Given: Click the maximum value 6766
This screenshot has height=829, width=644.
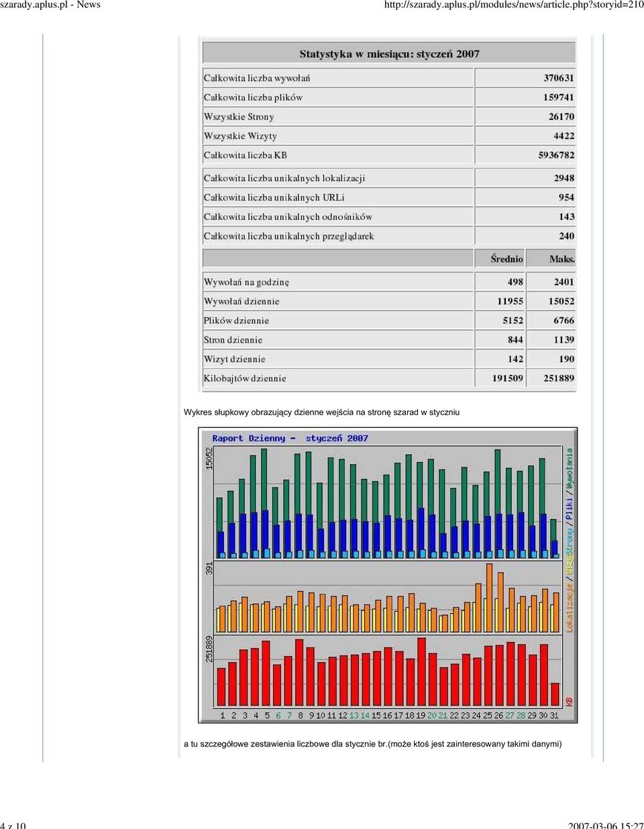Looking at the screenshot, I should pos(564,321).
